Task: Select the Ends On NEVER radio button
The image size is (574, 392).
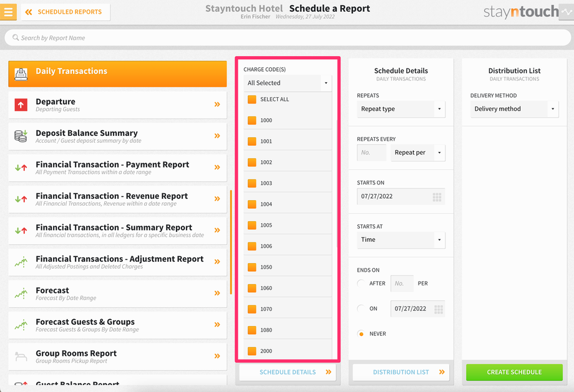Action: pyautogui.click(x=361, y=334)
